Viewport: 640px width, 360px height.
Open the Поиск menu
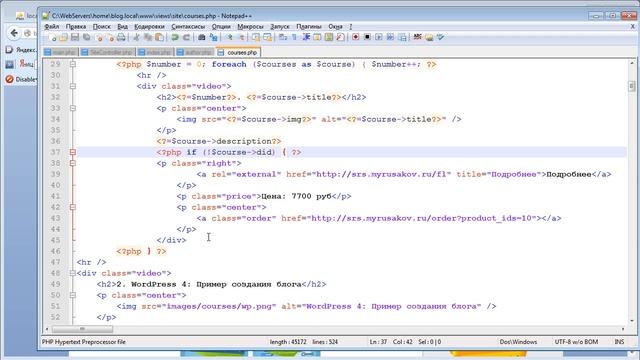click(101, 27)
